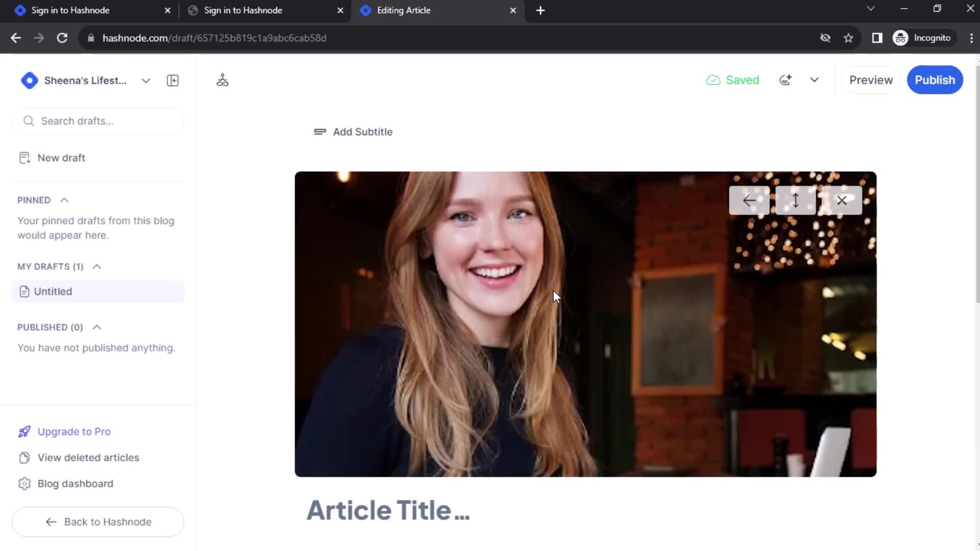Click the remove image X icon
The height and width of the screenshot is (551, 980).
pyautogui.click(x=842, y=200)
